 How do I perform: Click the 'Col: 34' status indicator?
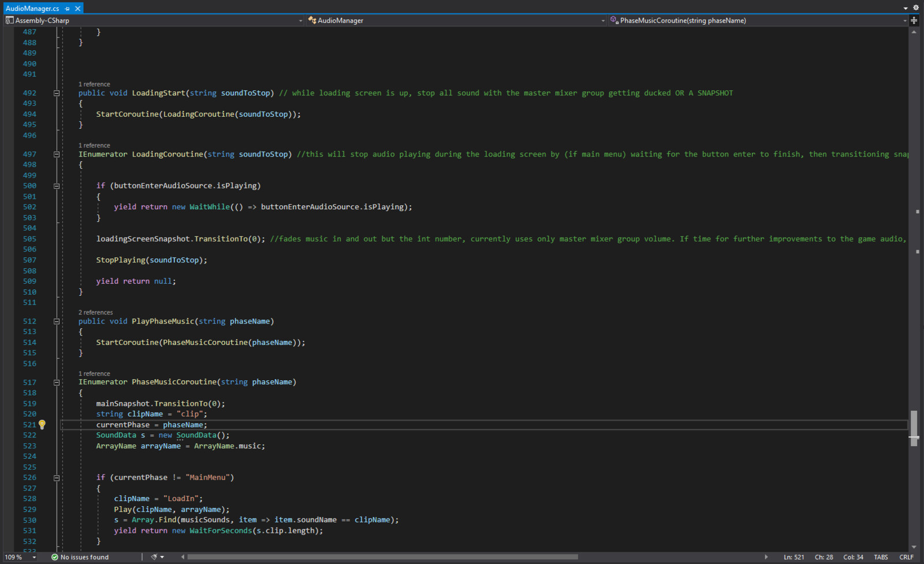[853, 557]
